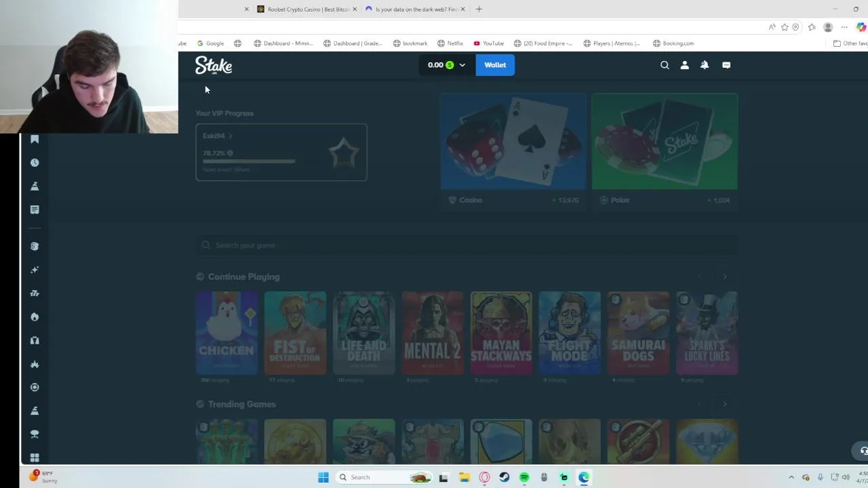
Task: Open the Chicken game tile
Action: (226, 333)
